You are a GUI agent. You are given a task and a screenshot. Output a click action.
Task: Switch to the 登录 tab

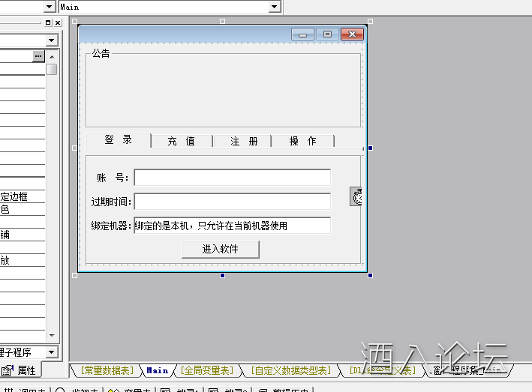[x=118, y=140]
